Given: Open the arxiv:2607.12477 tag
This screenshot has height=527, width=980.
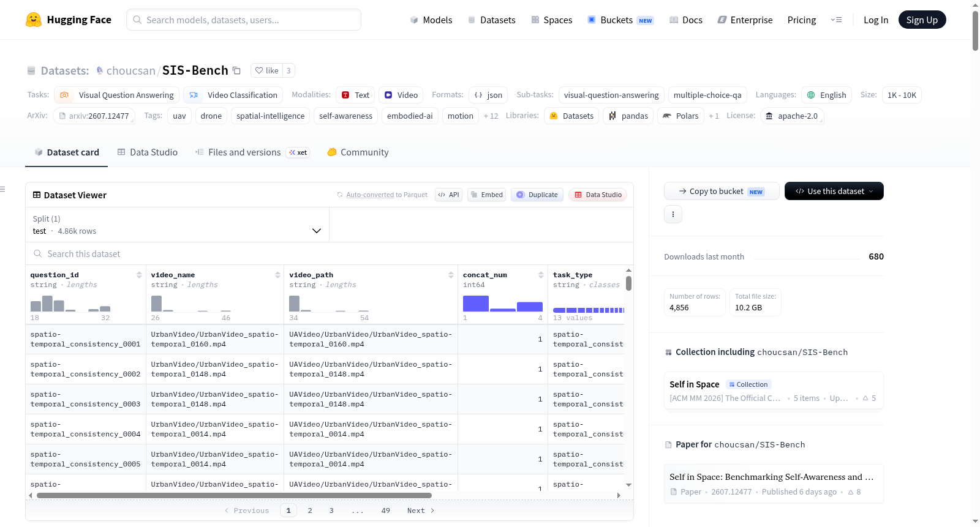Looking at the screenshot, I should point(94,116).
